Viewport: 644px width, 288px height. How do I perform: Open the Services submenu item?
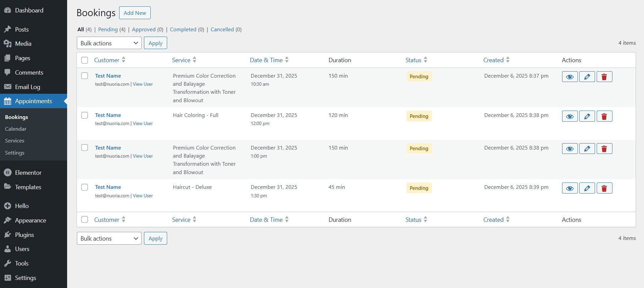click(14, 141)
